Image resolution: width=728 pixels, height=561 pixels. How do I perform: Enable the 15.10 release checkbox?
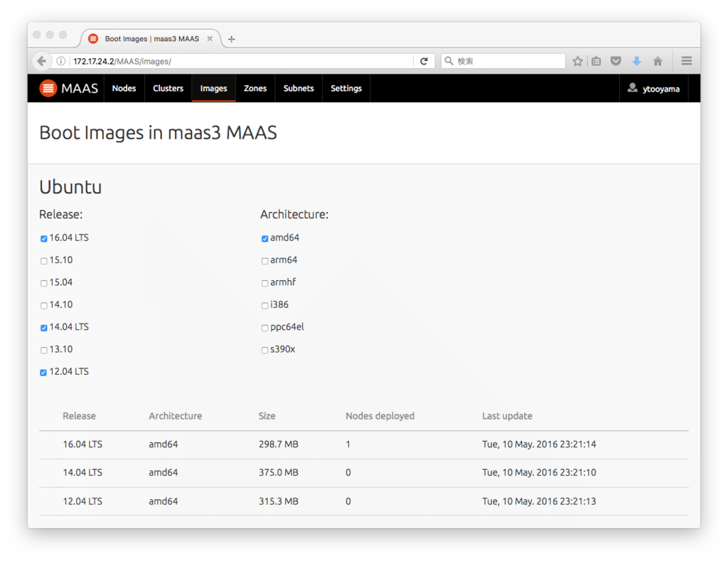tap(43, 261)
